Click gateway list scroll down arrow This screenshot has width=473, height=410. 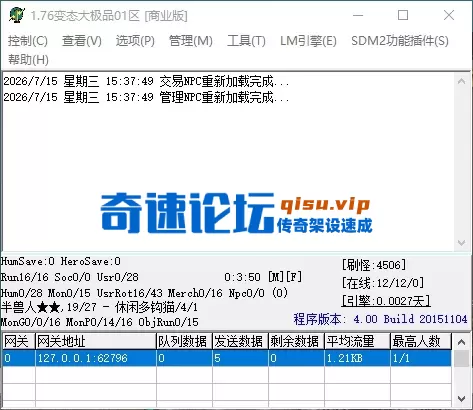(461, 399)
